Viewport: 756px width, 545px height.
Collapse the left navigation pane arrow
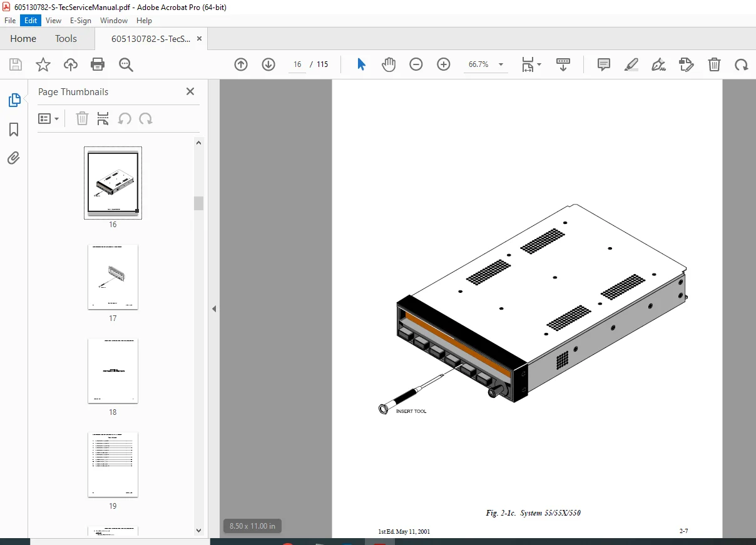coord(214,308)
